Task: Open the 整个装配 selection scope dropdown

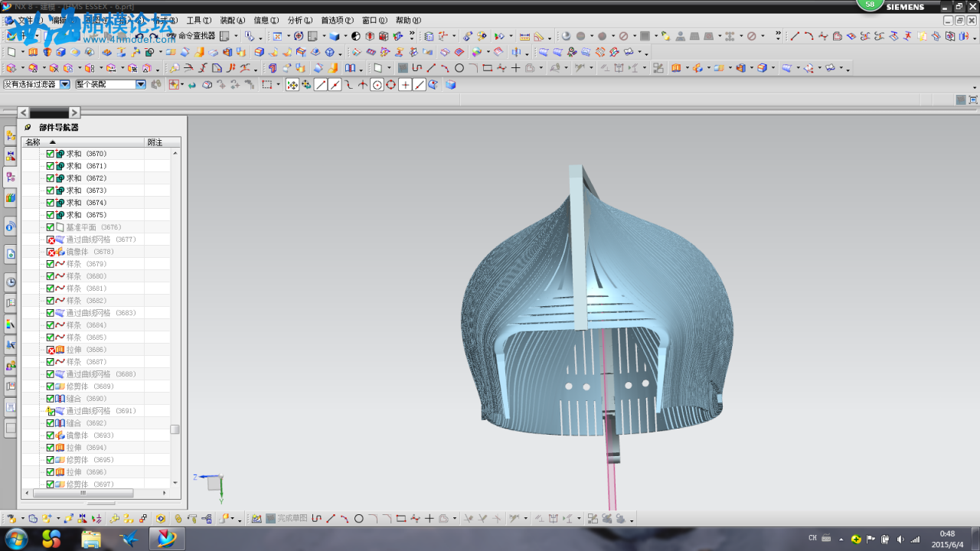Action: pos(110,85)
